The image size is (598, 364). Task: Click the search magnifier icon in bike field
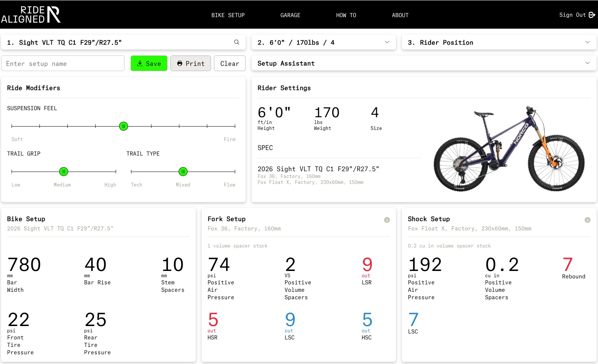[237, 42]
